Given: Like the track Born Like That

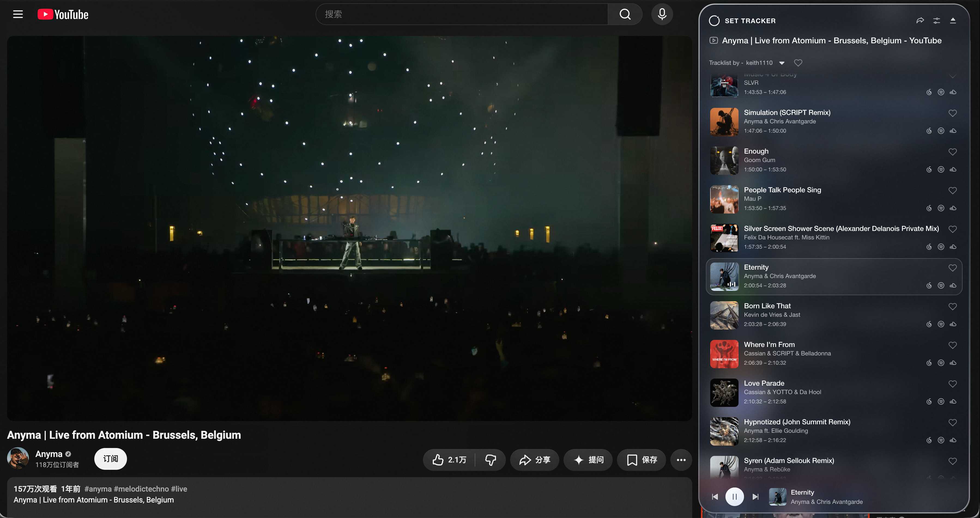Looking at the screenshot, I should [952, 307].
